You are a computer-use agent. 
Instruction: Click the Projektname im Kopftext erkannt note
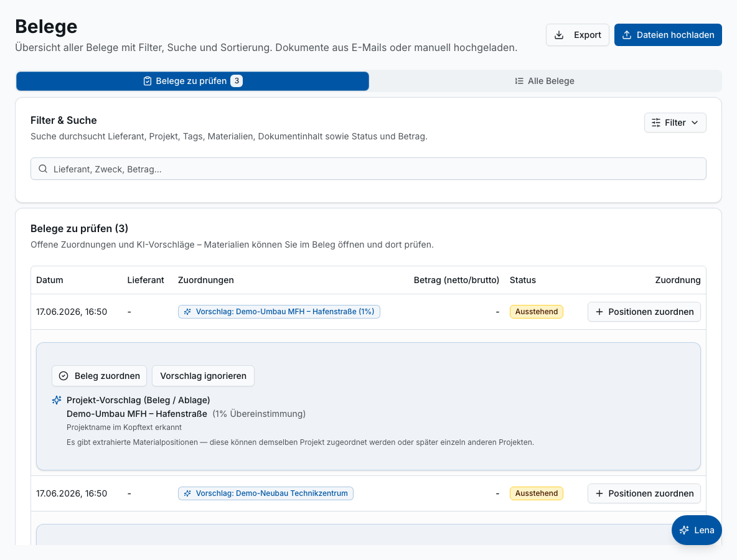[124, 427]
